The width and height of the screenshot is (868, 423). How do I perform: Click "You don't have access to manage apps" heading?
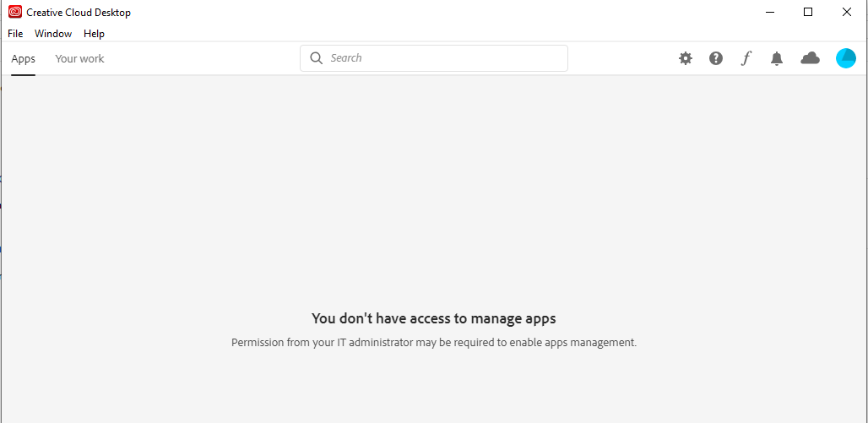(x=434, y=318)
